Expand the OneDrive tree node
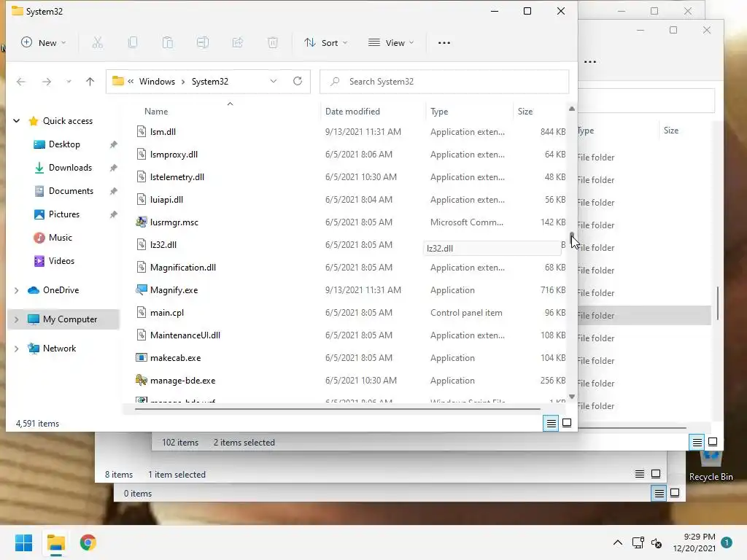The width and height of the screenshot is (747, 560). click(x=17, y=290)
